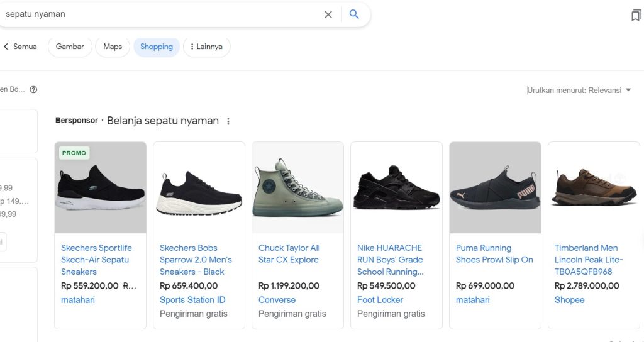Open the Timberland brown shoe image
Image resolution: width=644 pixels, height=342 pixels.
594,187
